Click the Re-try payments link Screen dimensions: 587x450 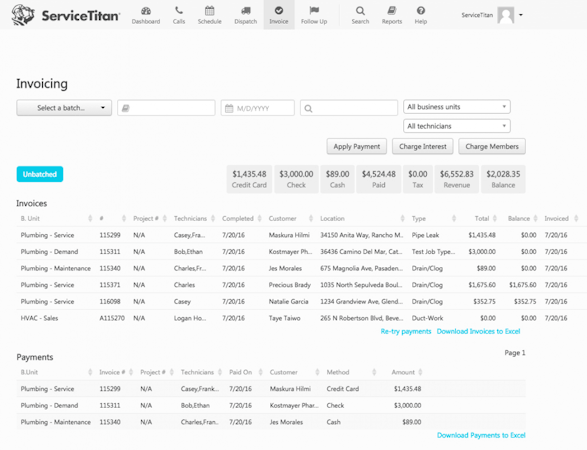406,331
